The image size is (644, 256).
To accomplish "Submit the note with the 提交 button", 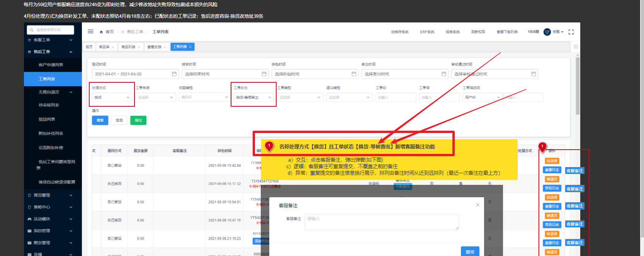I will pos(470,251).
